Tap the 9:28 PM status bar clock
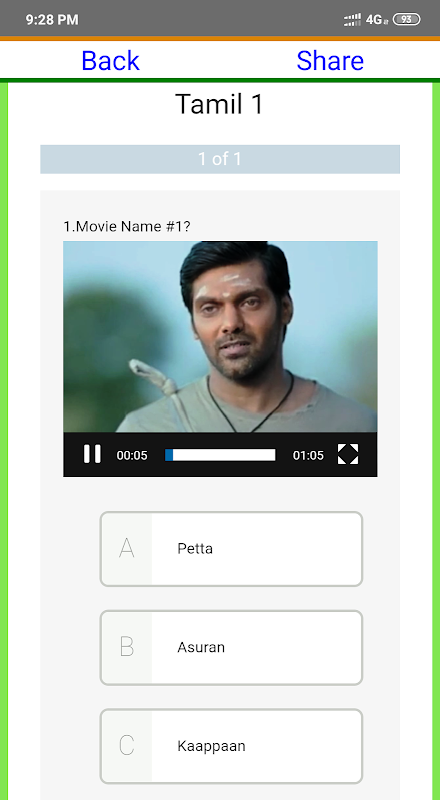Viewport: 440px width, 800px height. pos(52,20)
